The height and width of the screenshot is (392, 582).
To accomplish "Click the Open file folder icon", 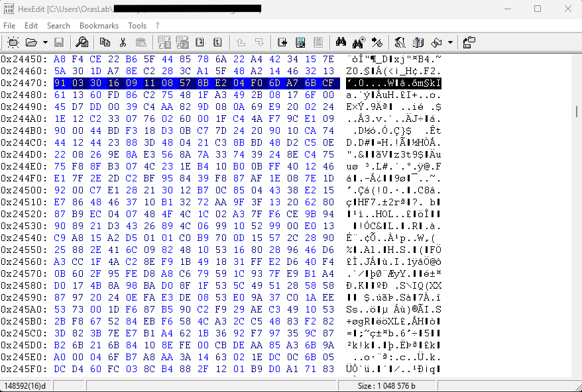I will click(32, 42).
